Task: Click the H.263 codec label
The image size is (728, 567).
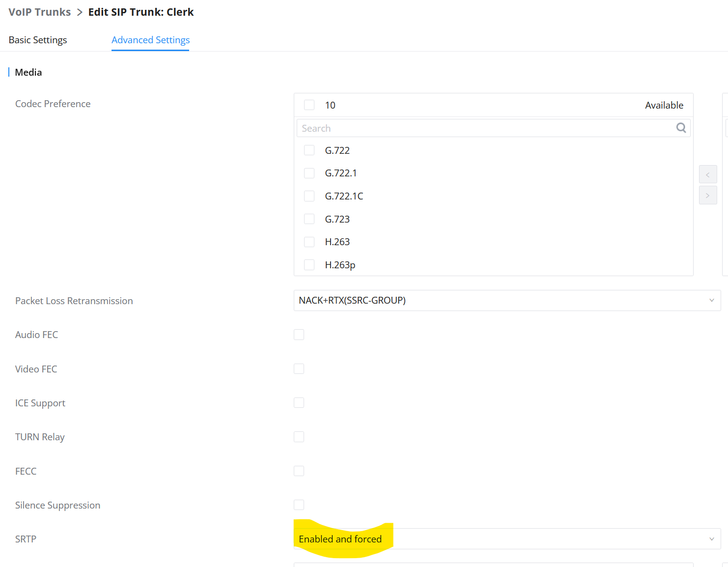Action: pyautogui.click(x=337, y=242)
